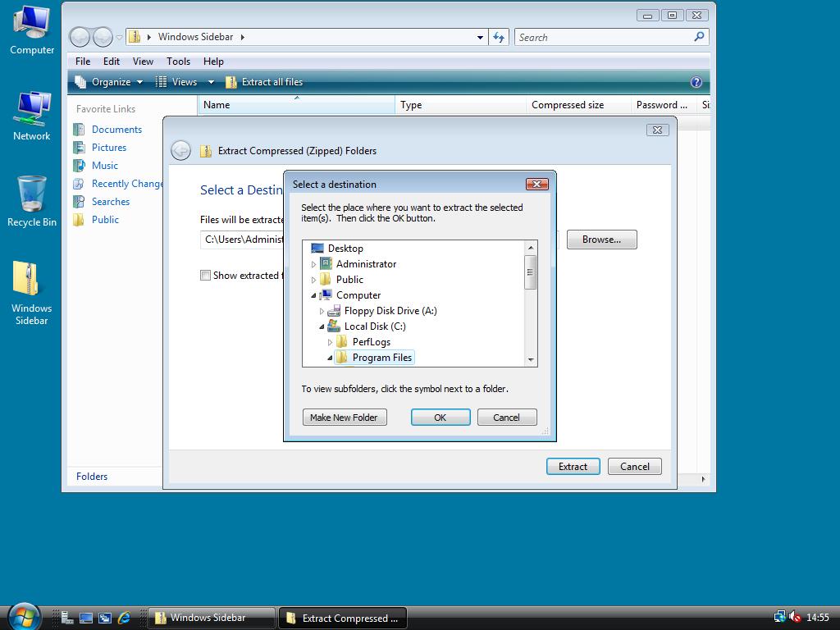
Task: Click the Show Desktop quick launch icon
Action: coord(85,618)
